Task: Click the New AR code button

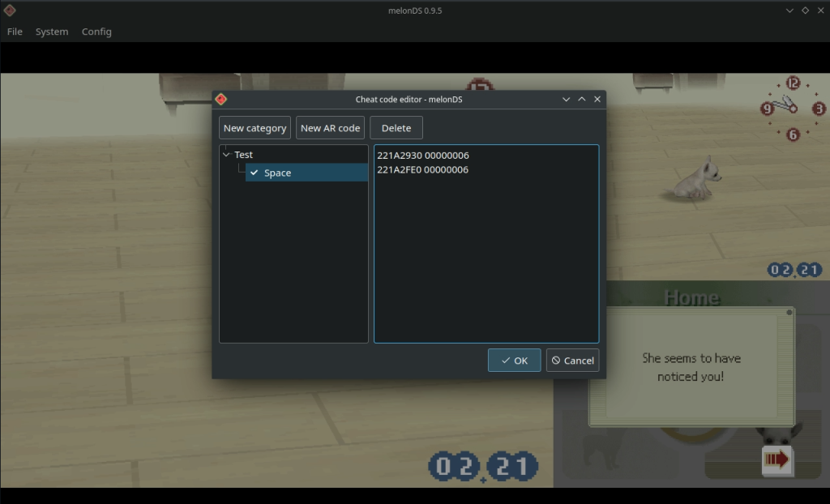Action: point(331,127)
